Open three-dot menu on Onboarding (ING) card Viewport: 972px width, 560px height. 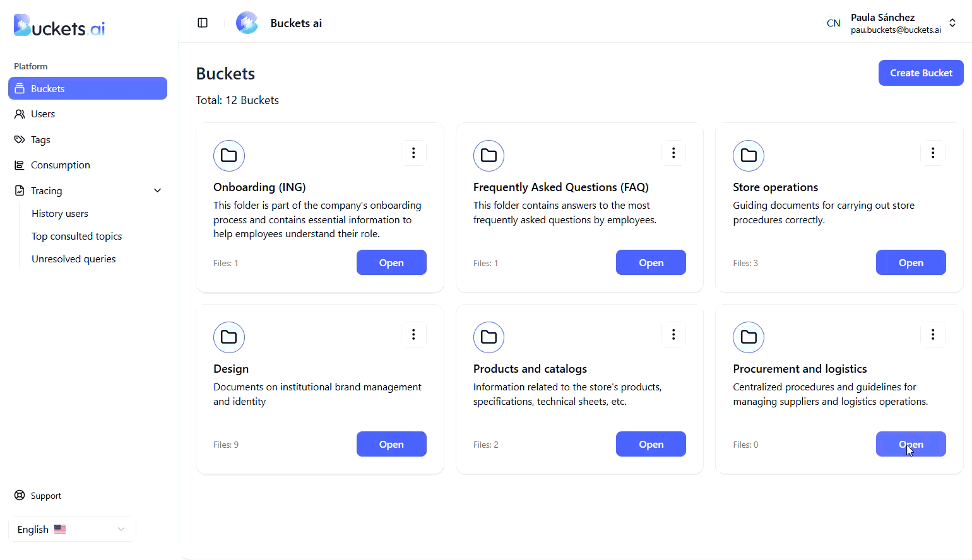coord(413,153)
